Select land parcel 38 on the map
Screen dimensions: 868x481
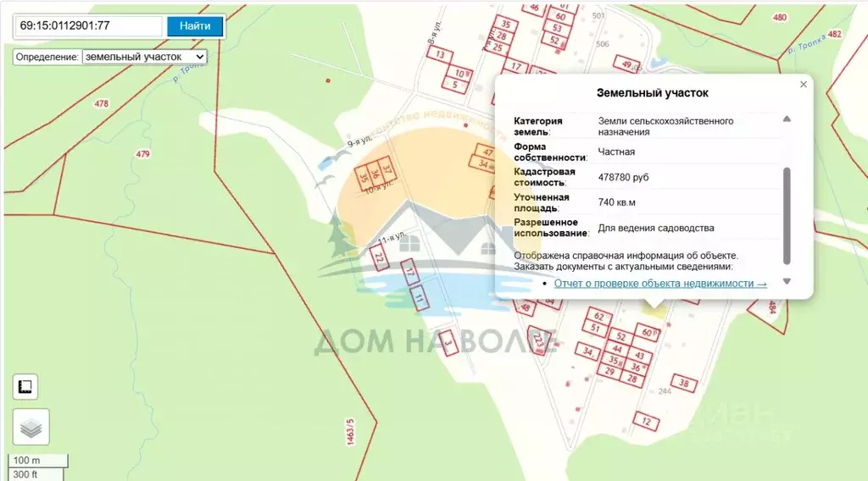point(684,383)
